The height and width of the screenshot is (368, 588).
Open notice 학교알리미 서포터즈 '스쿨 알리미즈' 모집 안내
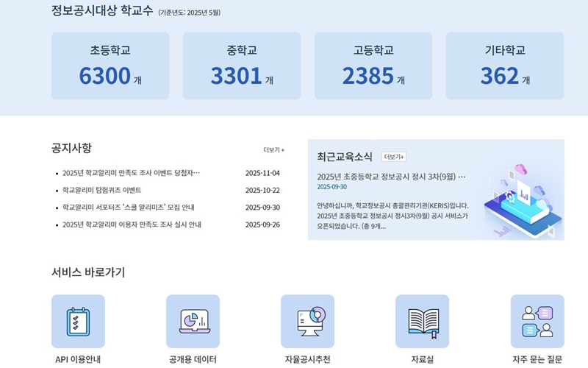[128, 208]
